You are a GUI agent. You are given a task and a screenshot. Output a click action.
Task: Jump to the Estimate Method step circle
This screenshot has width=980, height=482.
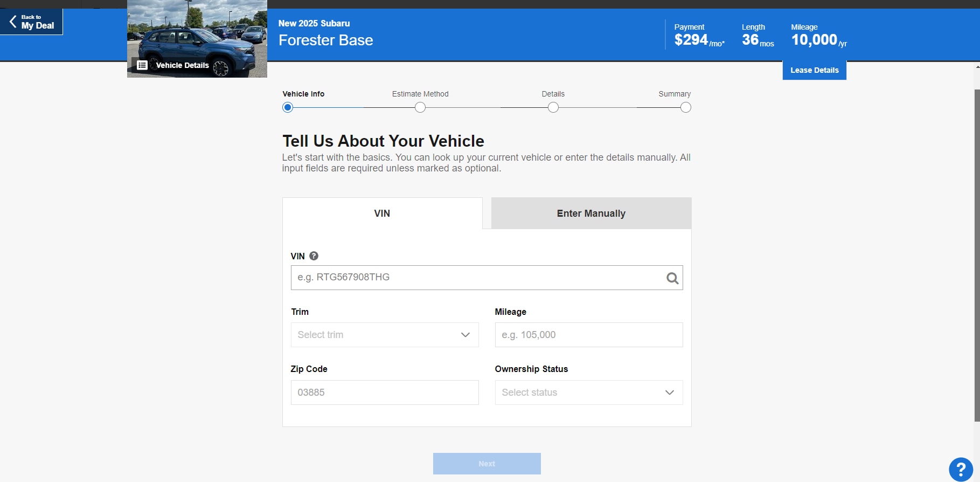(x=420, y=107)
